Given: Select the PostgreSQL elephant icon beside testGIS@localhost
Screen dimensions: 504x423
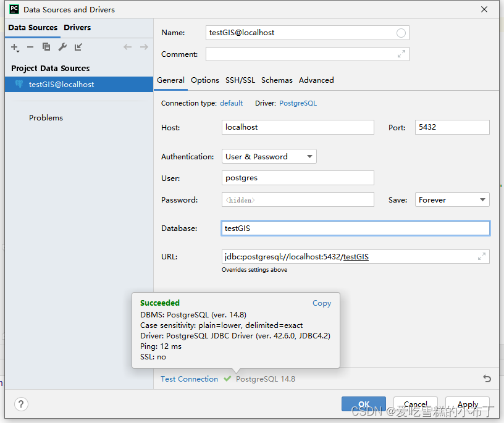Looking at the screenshot, I should click(x=19, y=84).
